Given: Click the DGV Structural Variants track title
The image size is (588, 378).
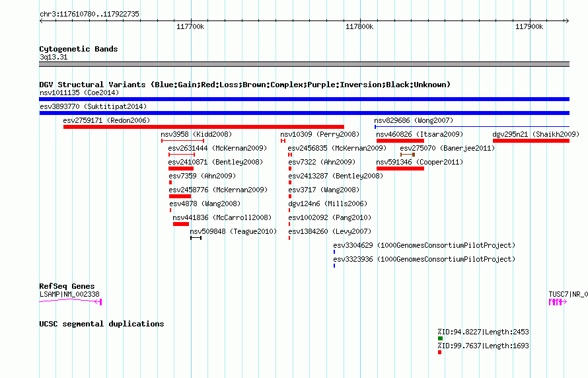Looking at the screenshot, I should pyautogui.click(x=244, y=85).
